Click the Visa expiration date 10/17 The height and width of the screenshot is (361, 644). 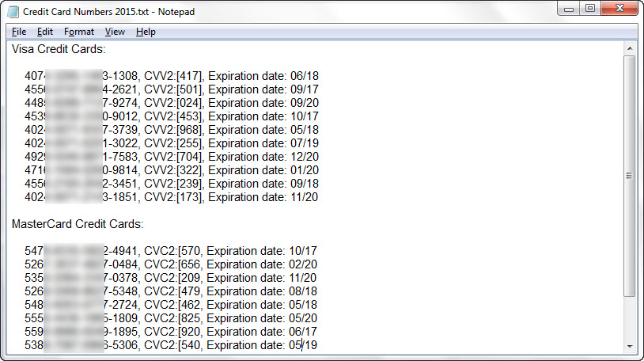[305, 116]
